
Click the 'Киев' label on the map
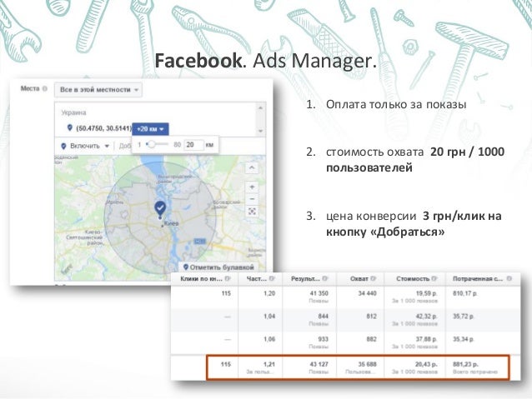point(171,223)
